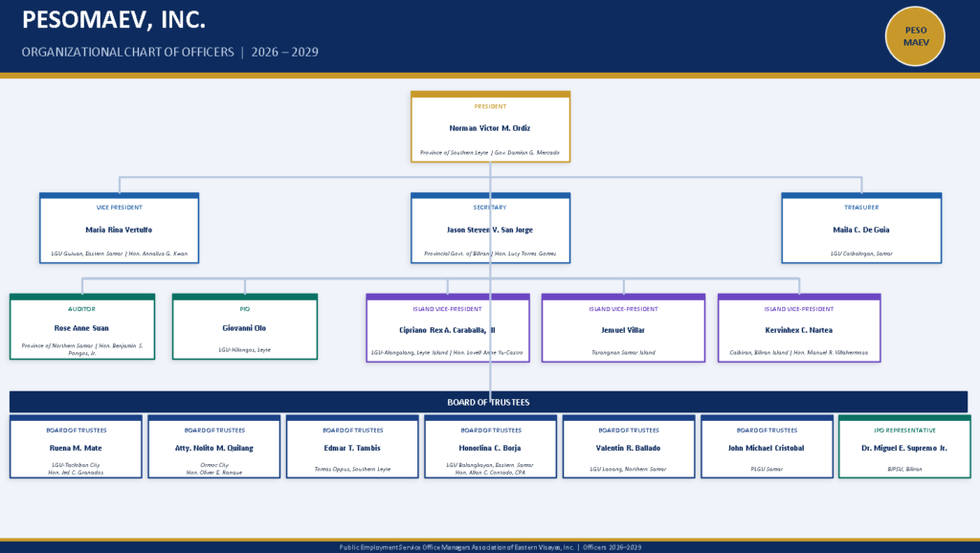Select Island Vice-President Jemuel Villar card
This screenshot has height=553, width=980.
click(623, 328)
